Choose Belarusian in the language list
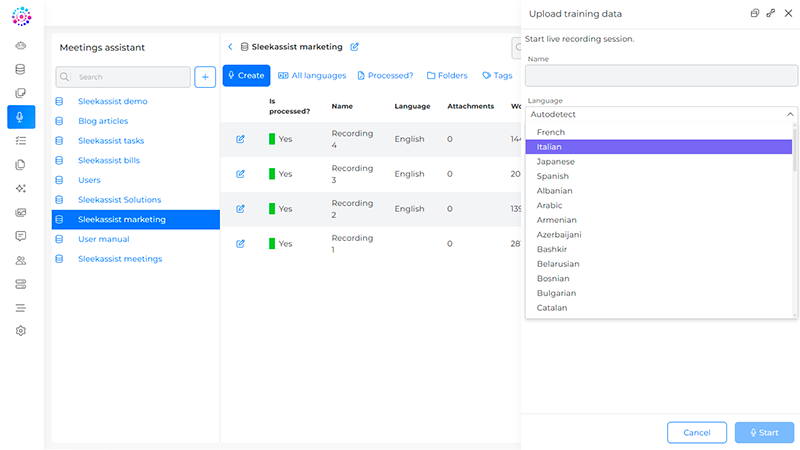Screen dimensions: 800x450 pos(659,264)
